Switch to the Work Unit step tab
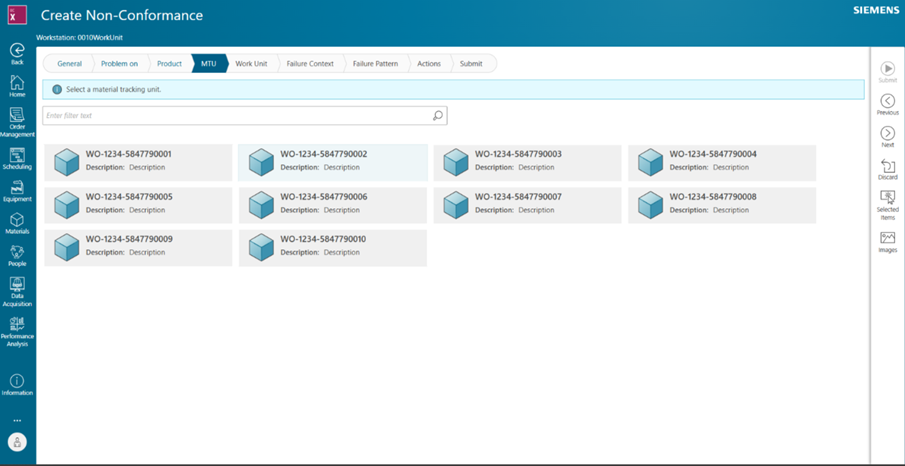905x466 pixels. 251,63
